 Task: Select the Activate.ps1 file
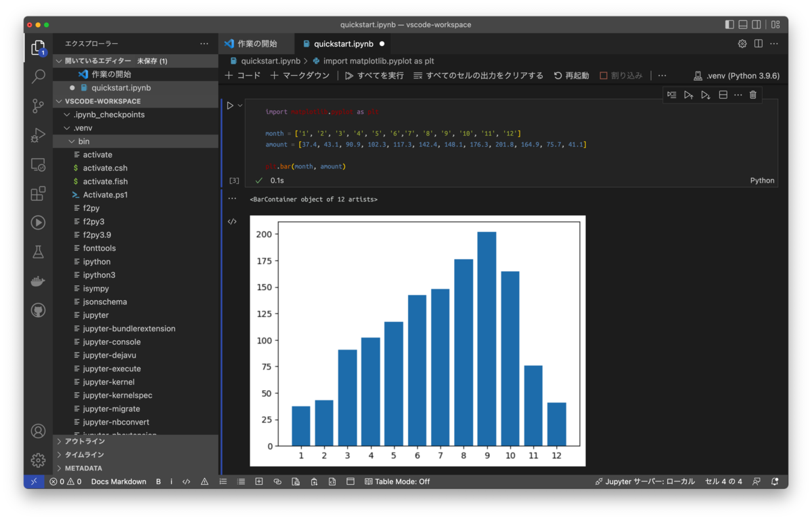click(x=135, y=195)
